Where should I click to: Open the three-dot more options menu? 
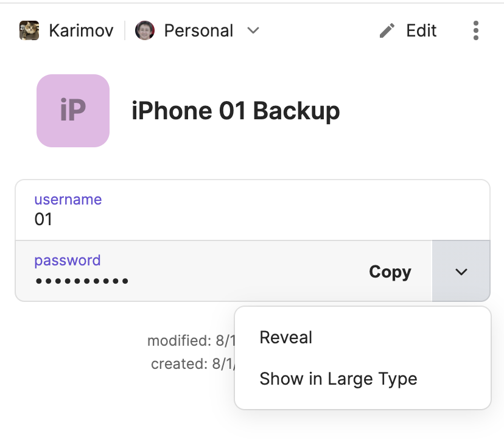(x=475, y=30)
